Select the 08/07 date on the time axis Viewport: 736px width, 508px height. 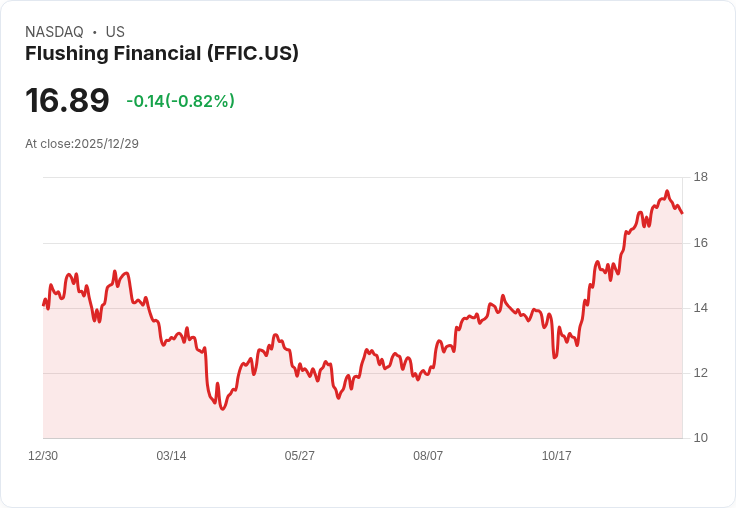428,456
